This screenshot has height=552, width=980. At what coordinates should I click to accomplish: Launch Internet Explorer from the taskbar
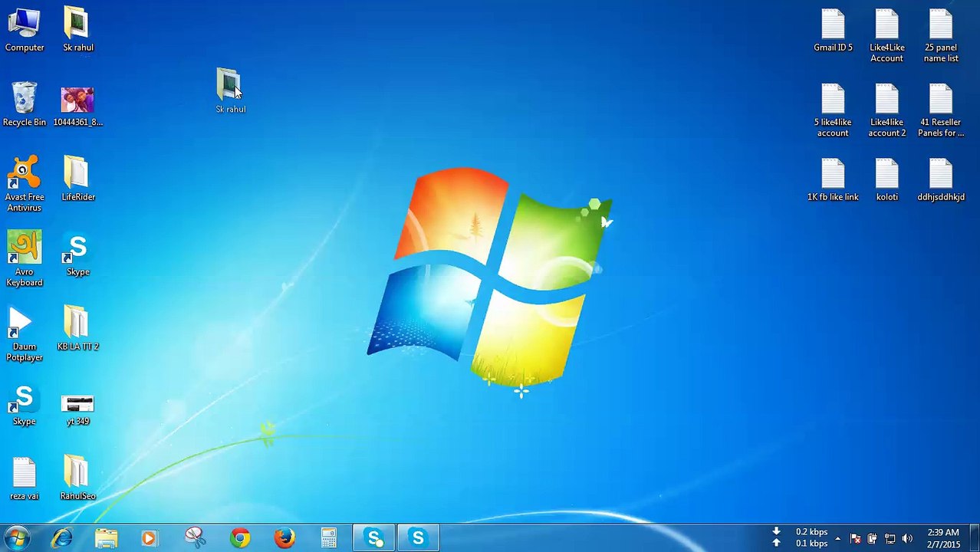pyautogui.click(x=62, y=538)
